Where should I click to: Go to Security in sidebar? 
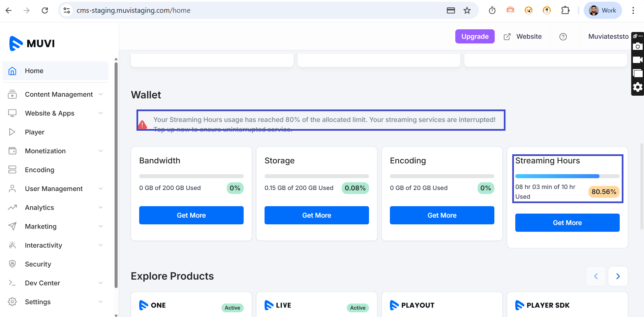[38, 264]
